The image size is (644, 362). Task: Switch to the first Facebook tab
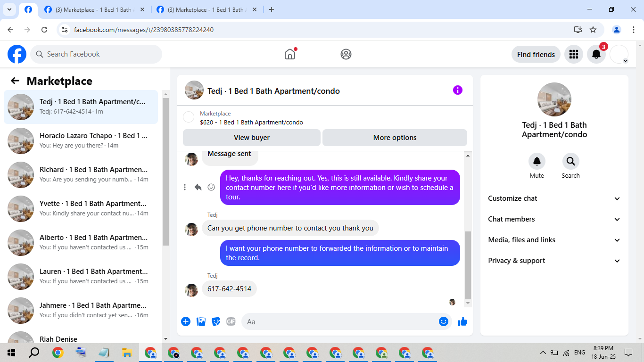click(28, 9)
